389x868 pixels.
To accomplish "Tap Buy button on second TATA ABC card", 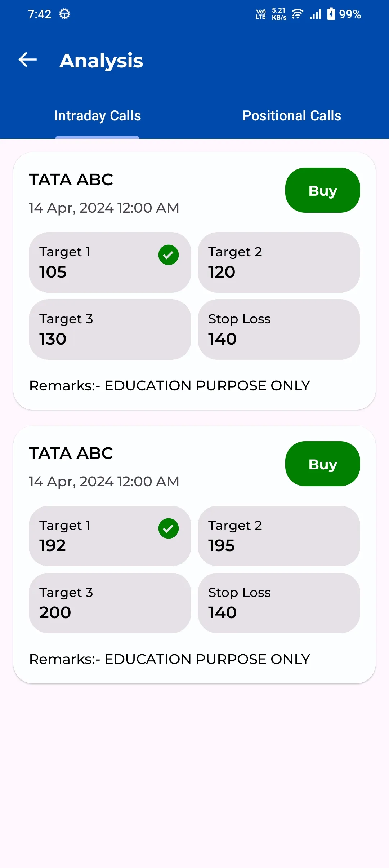I will coord(323,464).
